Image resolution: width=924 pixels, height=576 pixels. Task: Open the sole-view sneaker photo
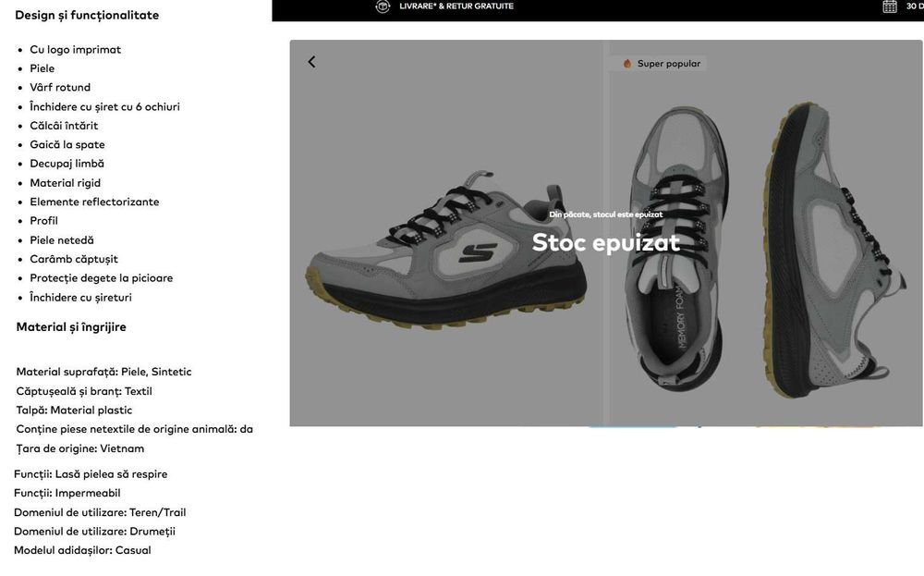[834, 250]
